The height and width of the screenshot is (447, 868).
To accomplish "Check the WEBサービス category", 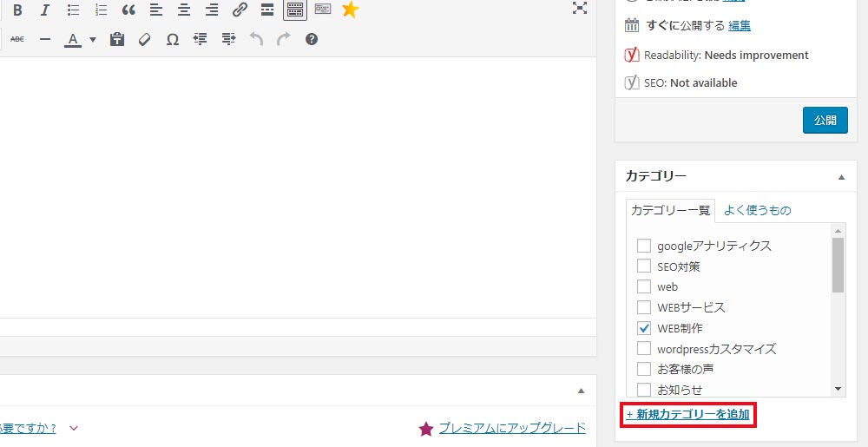I will (x=644, y=307).
